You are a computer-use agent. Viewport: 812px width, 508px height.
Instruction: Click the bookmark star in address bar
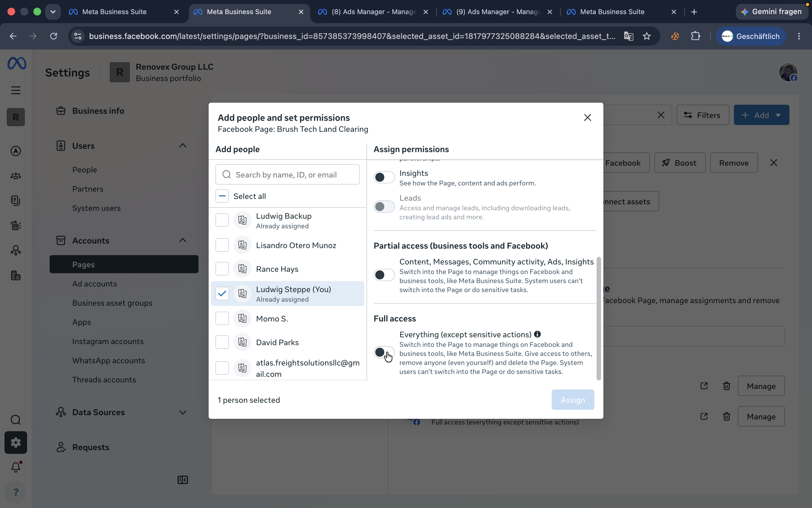click(646, 36)
